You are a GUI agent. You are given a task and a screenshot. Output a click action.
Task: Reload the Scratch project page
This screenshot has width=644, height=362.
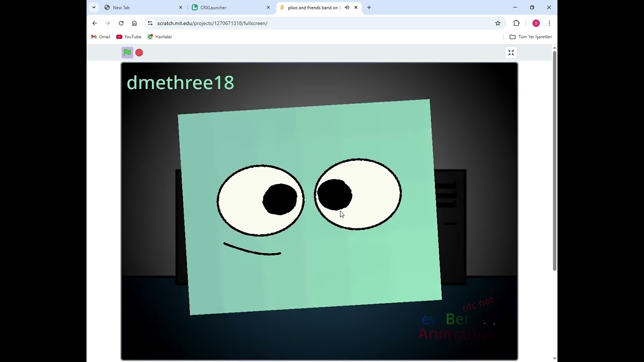121,23
